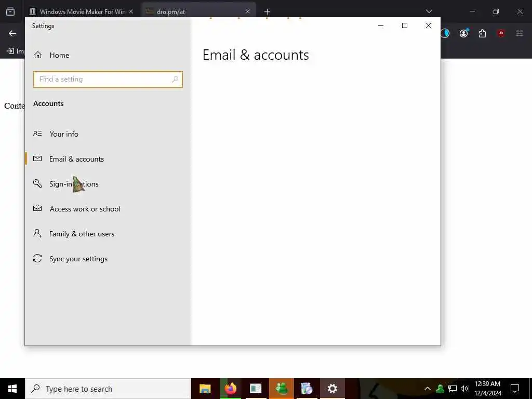Minimize the Settings window
The image size is (532, 399).
coord(381,26)
